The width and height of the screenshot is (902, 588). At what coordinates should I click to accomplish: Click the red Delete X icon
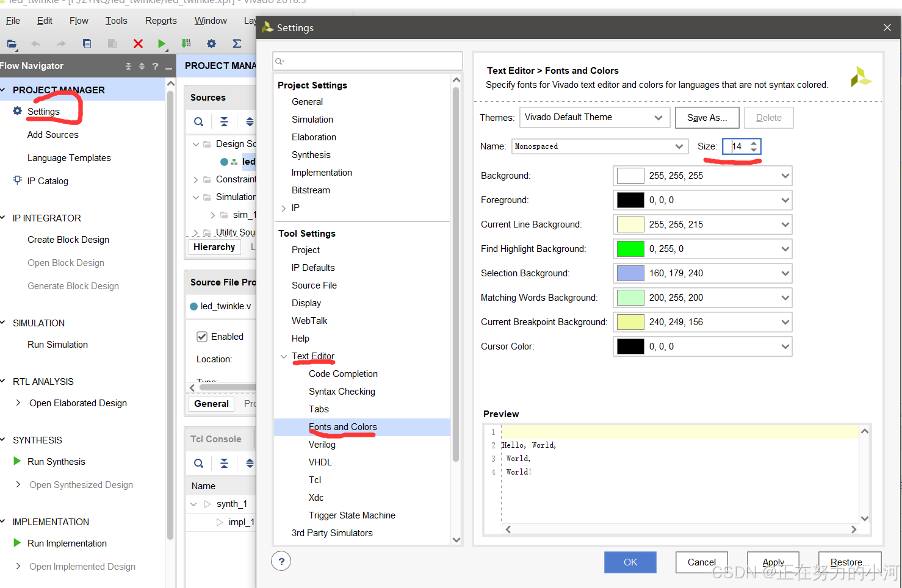coord(138,43)
